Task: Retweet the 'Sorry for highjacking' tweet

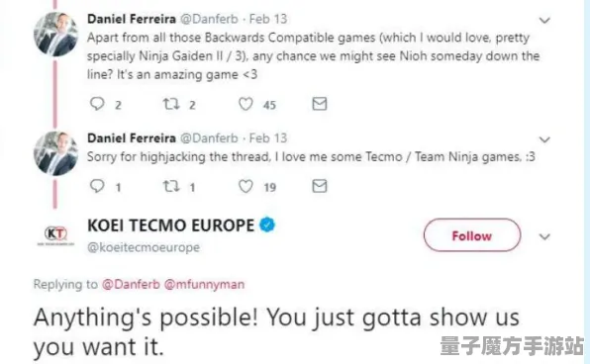Action: pyautogui.click(x=171, y=186)
